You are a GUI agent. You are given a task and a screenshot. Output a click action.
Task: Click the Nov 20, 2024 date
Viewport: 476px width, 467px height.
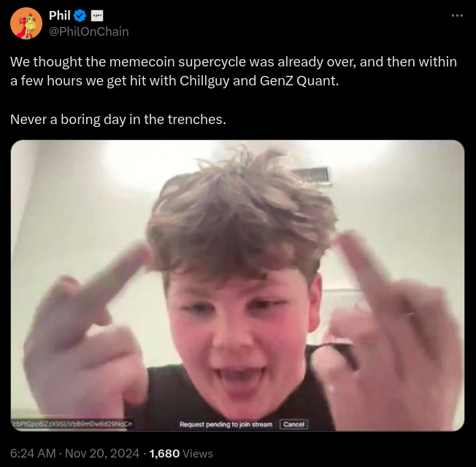click(x=102, y=453)
